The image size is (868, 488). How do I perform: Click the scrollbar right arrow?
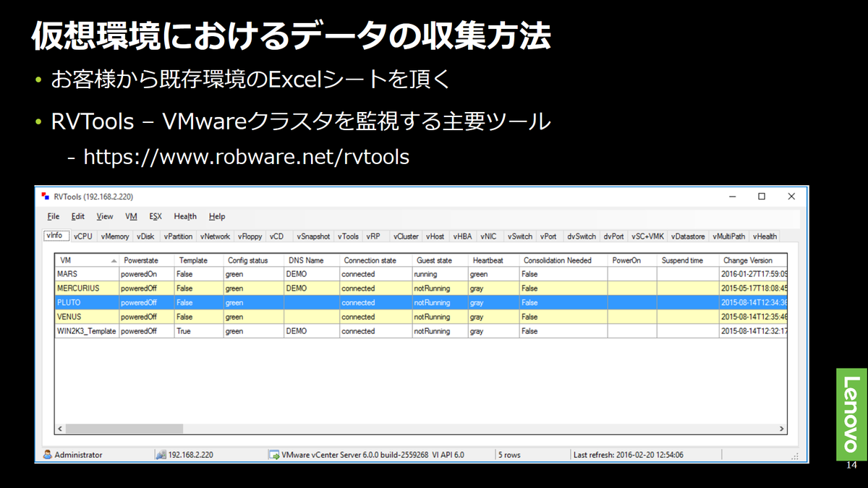(x=781, y=429)
